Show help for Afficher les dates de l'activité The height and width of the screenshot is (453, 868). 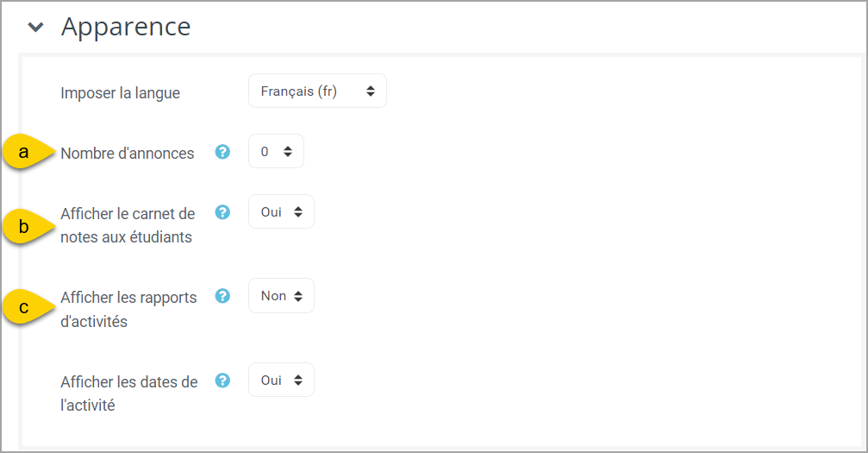[x=222, y=381]
